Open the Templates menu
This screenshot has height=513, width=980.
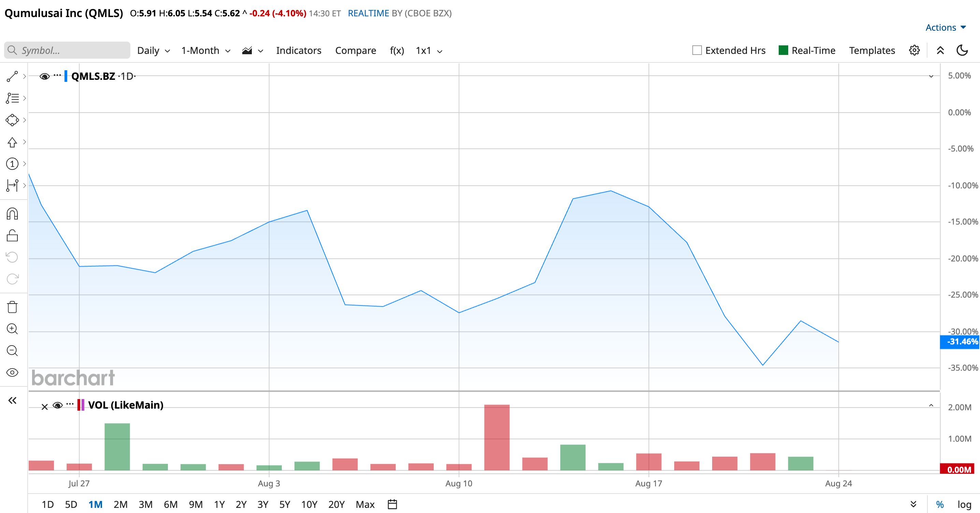click(x=872, y=50)
